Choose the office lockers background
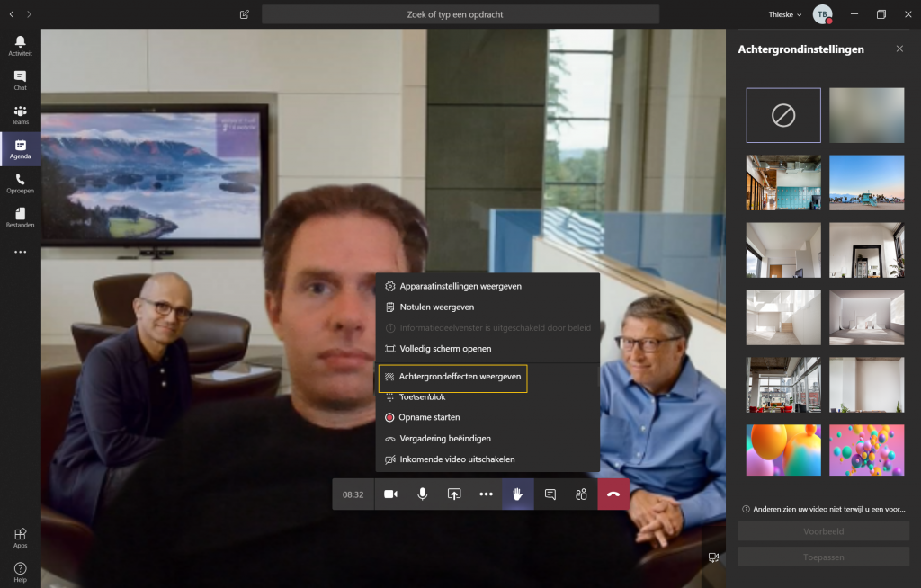This screenshot has width=921, height=588. [783, 183]
